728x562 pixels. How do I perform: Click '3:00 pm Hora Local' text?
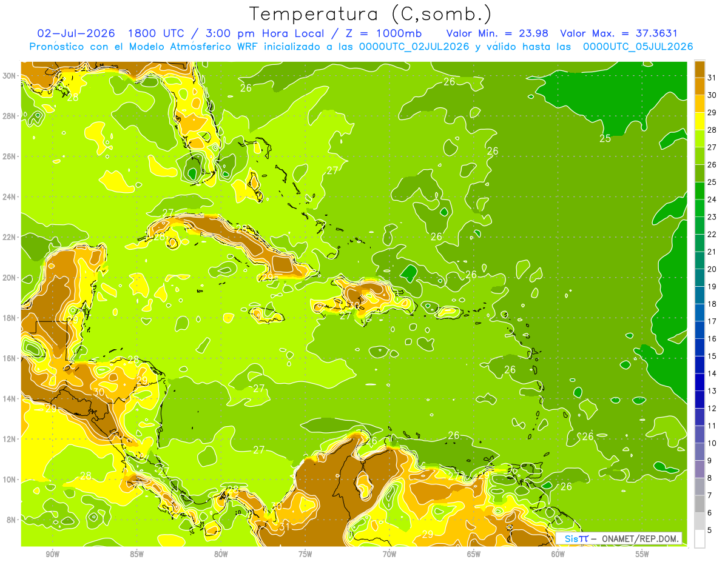point(264,33)
